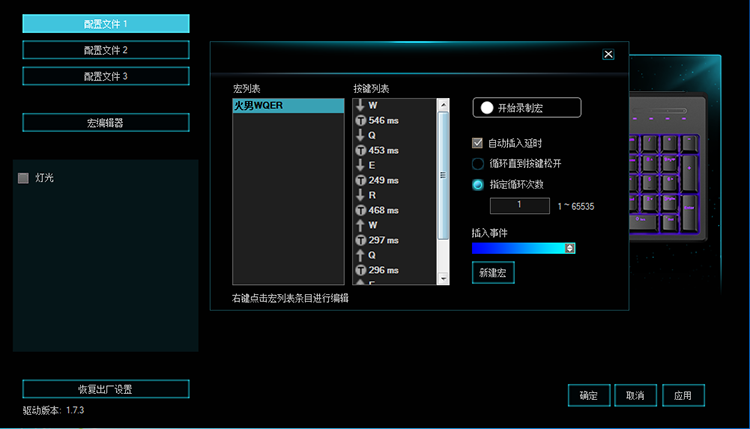Close the macro editor dialog
The height and width of the screenshot is (429, 750).
click(x=608, y=54)
